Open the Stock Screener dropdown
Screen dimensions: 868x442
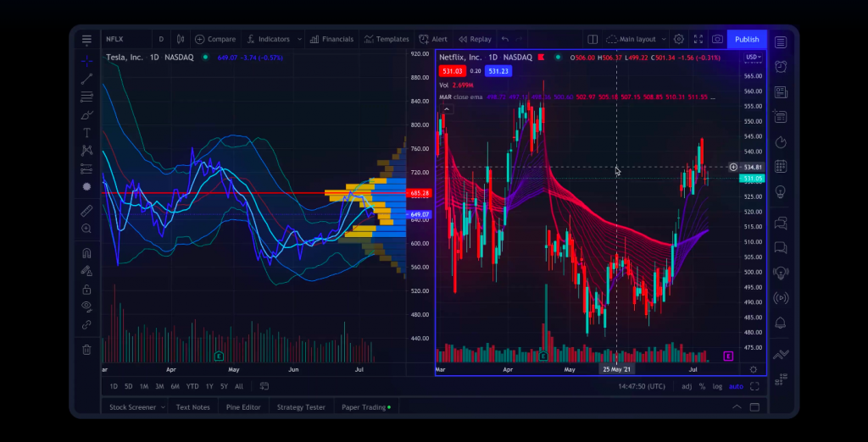point(137,407)
